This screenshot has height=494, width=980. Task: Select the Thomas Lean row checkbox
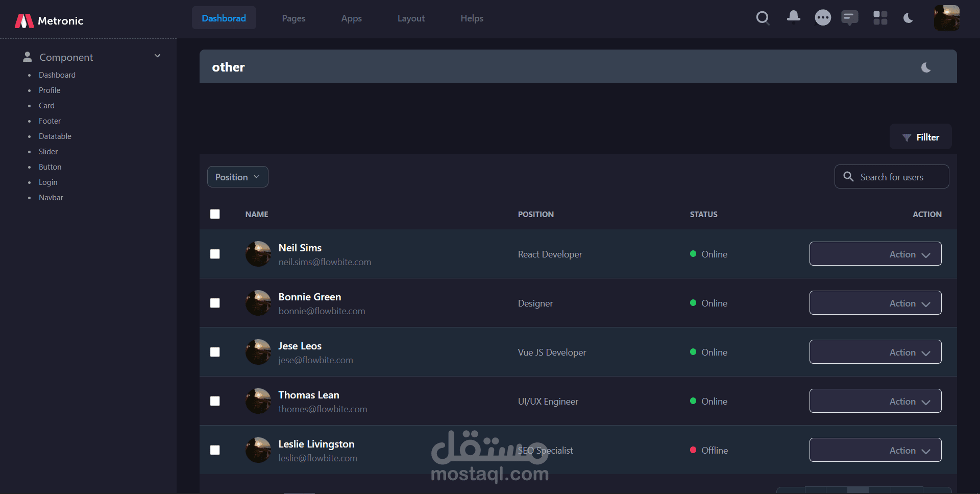tap(215, 401)
